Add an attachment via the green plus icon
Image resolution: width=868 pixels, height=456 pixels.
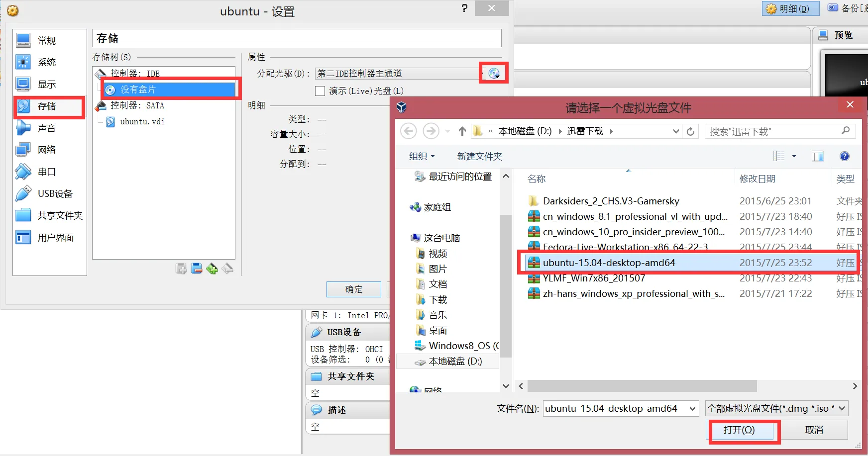(x=213, y=268)
